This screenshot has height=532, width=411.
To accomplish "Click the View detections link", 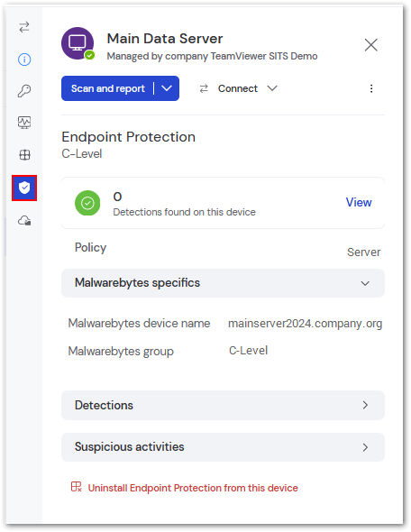I will 359,203.
